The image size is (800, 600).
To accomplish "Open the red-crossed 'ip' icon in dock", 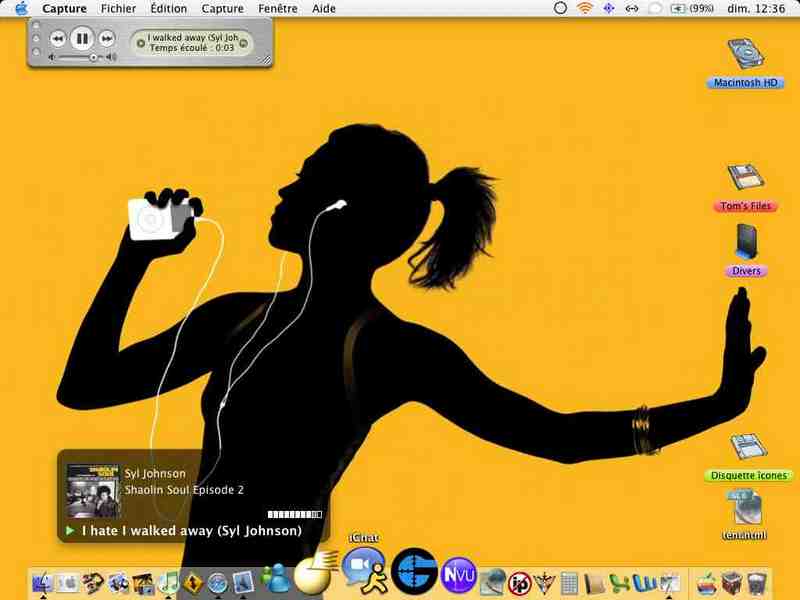I will tap(520, 583).
